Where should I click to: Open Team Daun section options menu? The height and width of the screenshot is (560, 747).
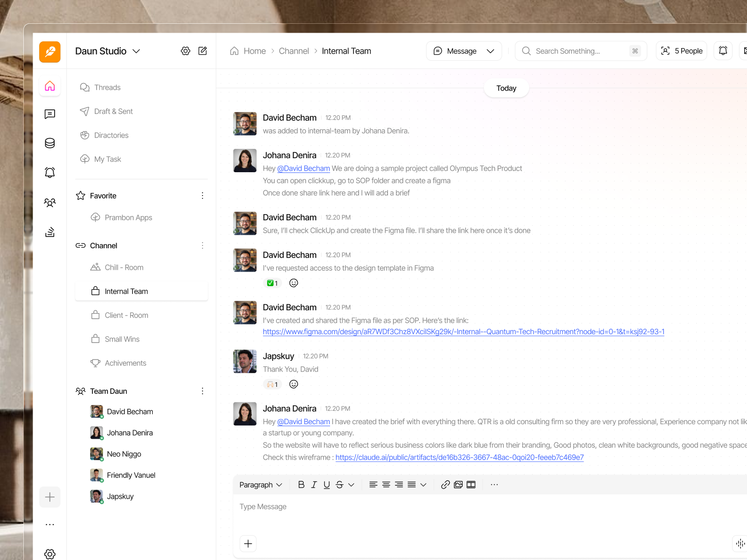click(203, 391)
